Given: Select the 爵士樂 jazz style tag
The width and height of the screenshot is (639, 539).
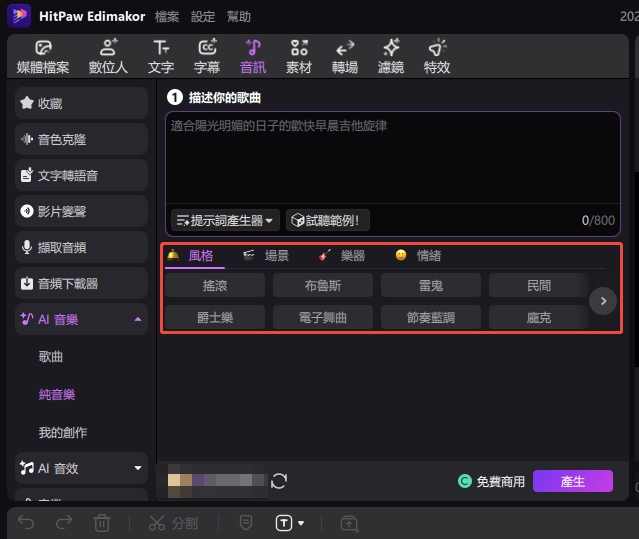Looking at the screenshot, I should pyautogui.click(x=215, y=317).
